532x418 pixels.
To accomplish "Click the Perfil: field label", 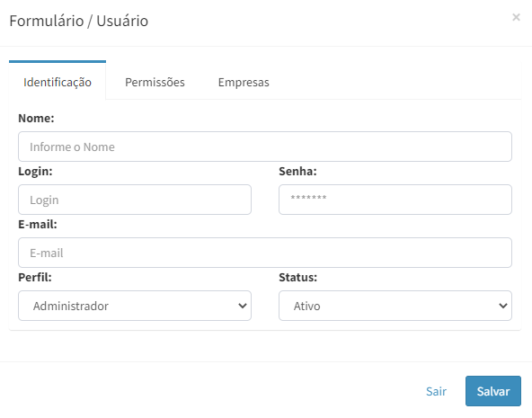I will coord(35,277).
